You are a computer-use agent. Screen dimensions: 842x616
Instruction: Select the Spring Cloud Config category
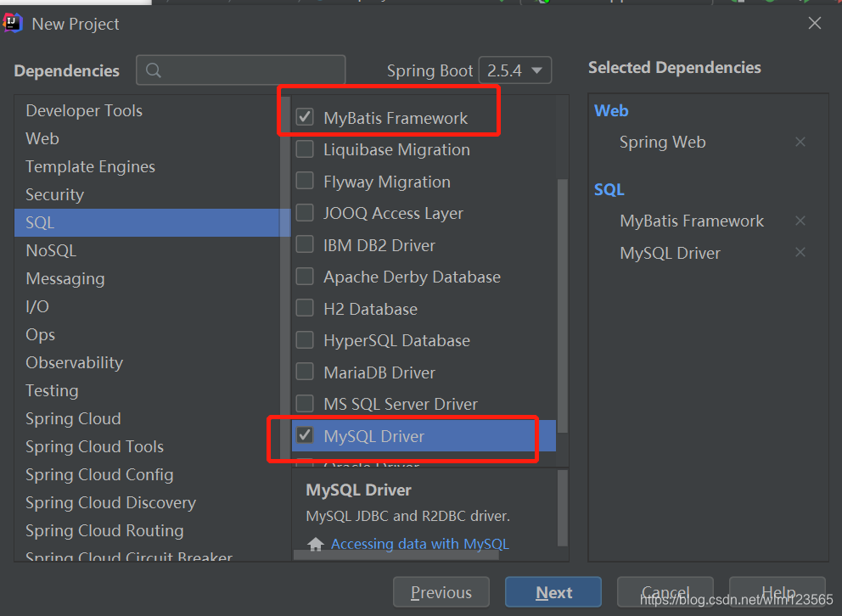click(153, 474)
